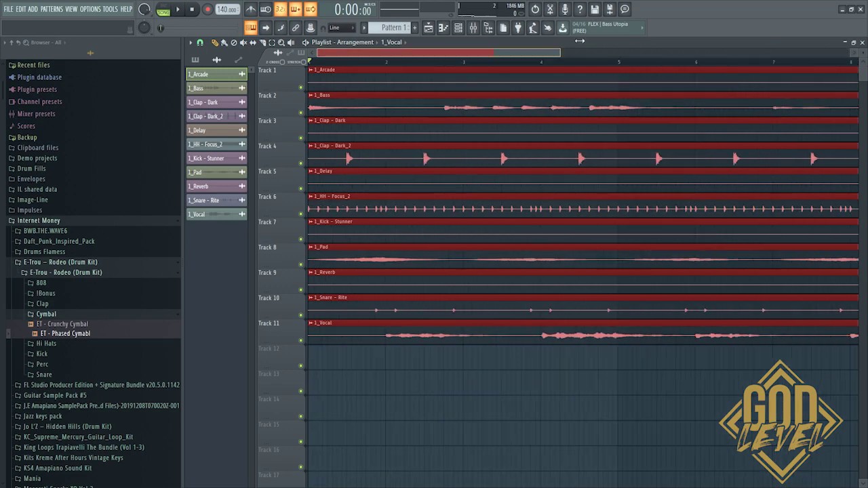Select the 1_Arcade clip in the picker
868x488 pixels.
[217, 75]
